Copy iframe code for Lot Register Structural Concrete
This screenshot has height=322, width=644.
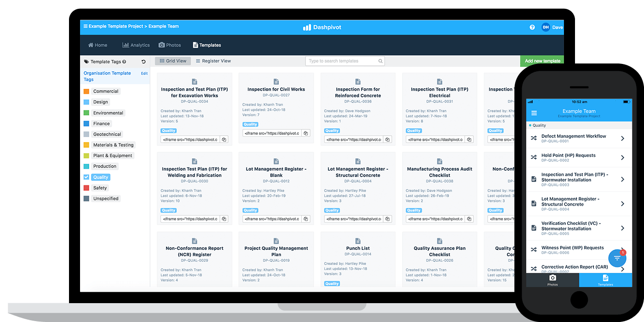[387, 219]
